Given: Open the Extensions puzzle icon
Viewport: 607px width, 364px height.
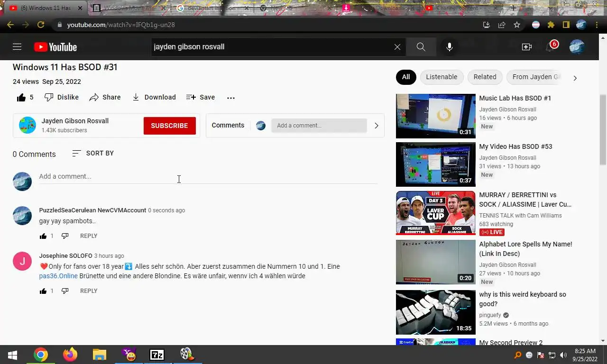Looking at the screenshot, I should (x=551, y=25).
